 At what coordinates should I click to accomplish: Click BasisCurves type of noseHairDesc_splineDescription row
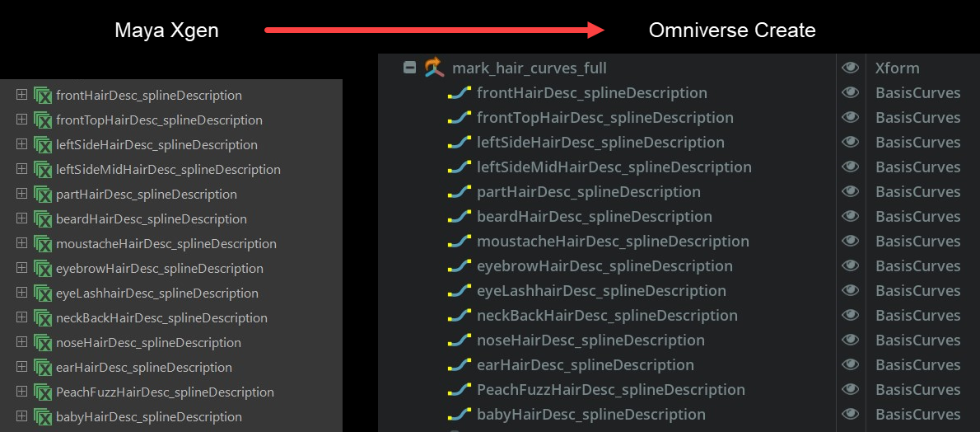[x=917, y=340]
